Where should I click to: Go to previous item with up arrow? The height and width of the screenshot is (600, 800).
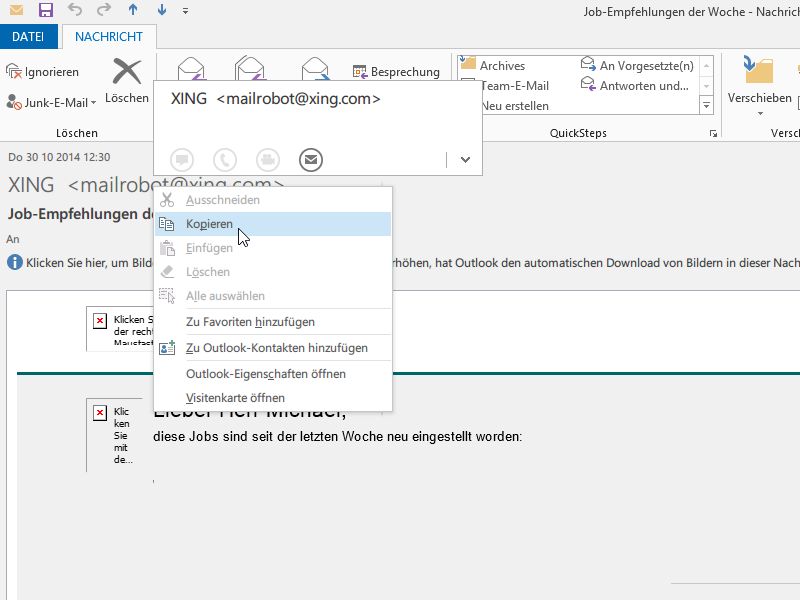[133, 10]
